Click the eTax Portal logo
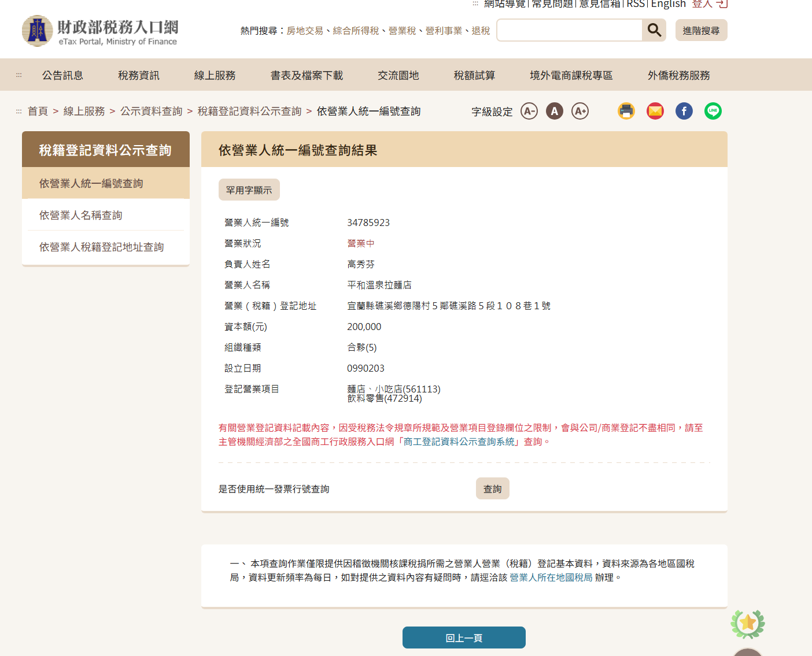The image size is (812, 656). pos(100,31)
